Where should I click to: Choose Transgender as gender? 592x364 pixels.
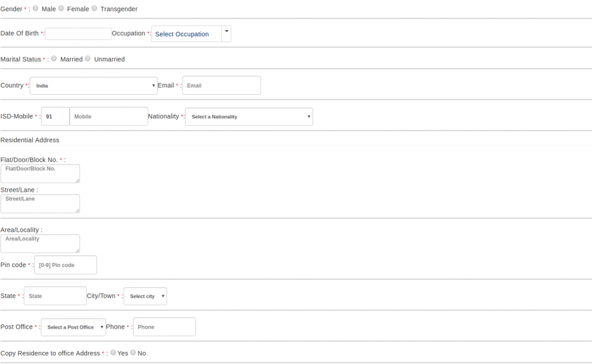coord(93,8)
